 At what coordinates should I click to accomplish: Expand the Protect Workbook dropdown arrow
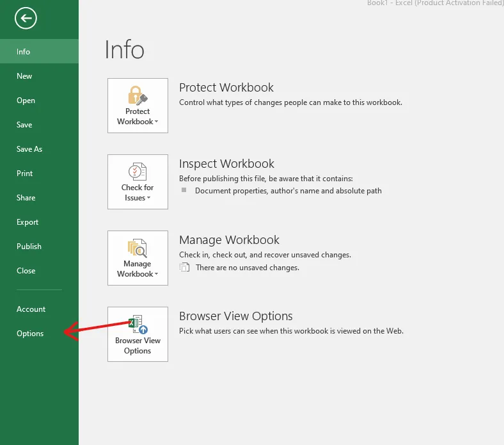tap(157, 122)
